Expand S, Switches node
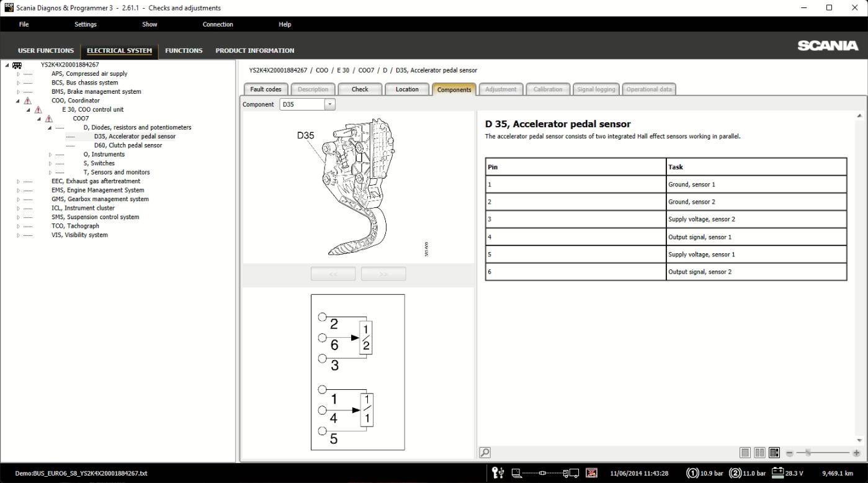 coord(50,163)
